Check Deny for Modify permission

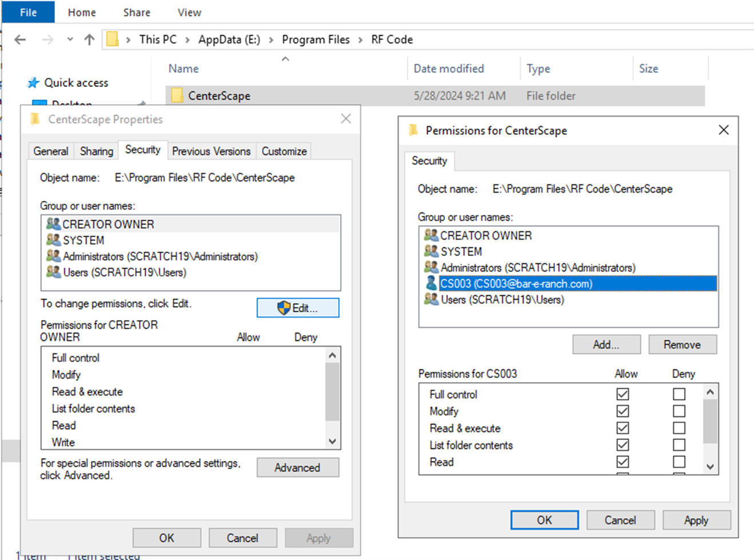click(x=678, y=411)
